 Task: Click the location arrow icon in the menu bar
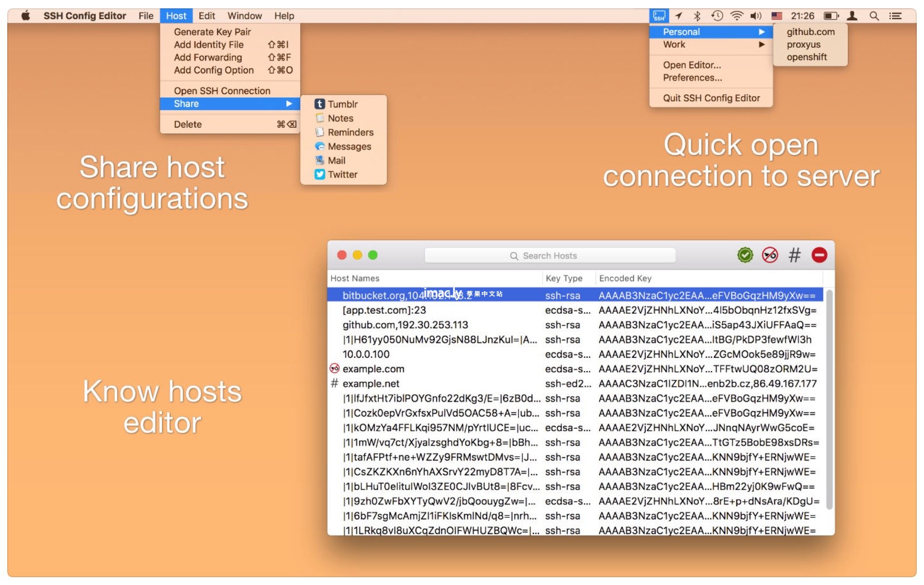[678, 16]
